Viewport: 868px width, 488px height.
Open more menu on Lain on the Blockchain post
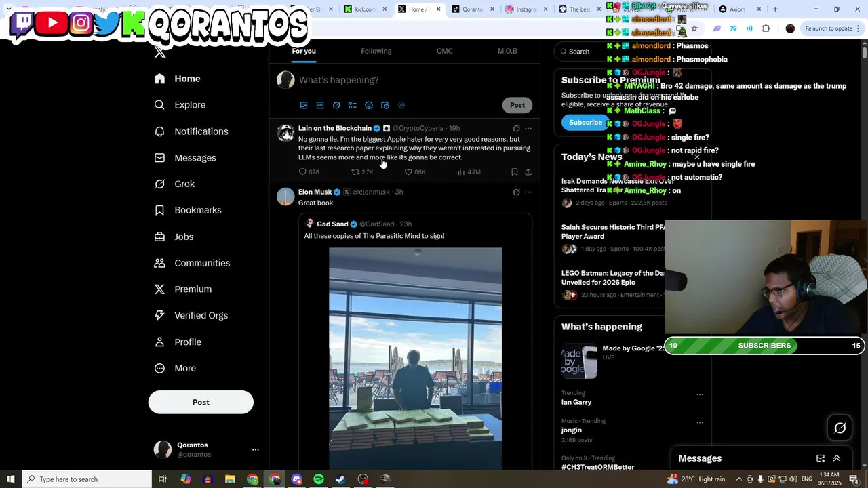(x=528, y=129)
